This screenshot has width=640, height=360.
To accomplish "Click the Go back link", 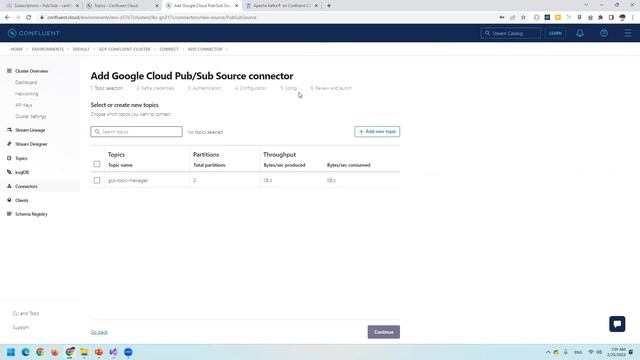I will coord(99,332).
